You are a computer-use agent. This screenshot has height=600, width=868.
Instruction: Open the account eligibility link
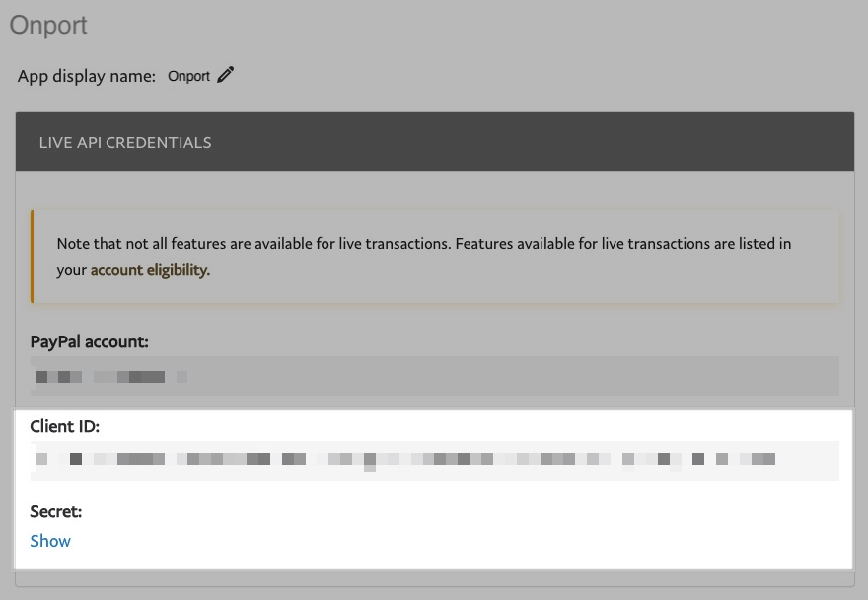pyautogui.click(x=150, y=269)
